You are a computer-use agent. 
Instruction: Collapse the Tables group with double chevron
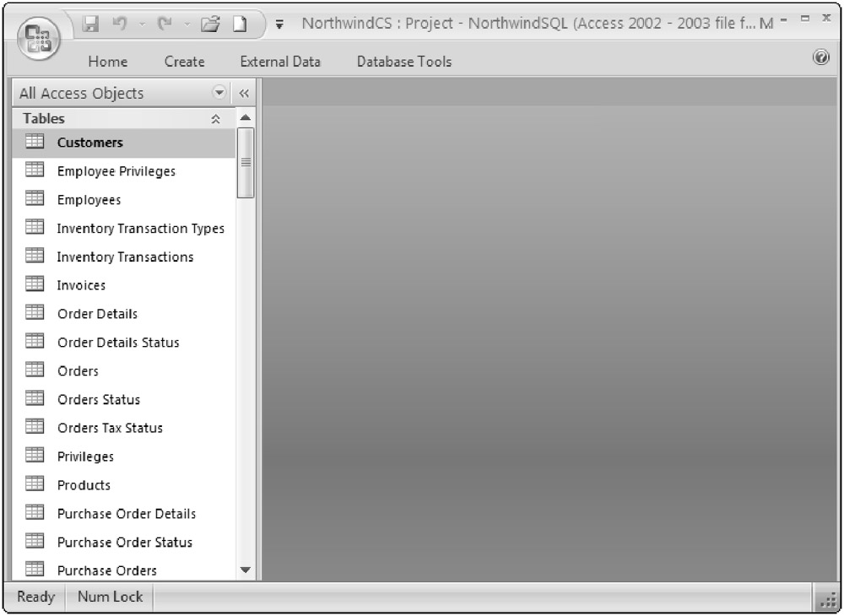[216, 120]
